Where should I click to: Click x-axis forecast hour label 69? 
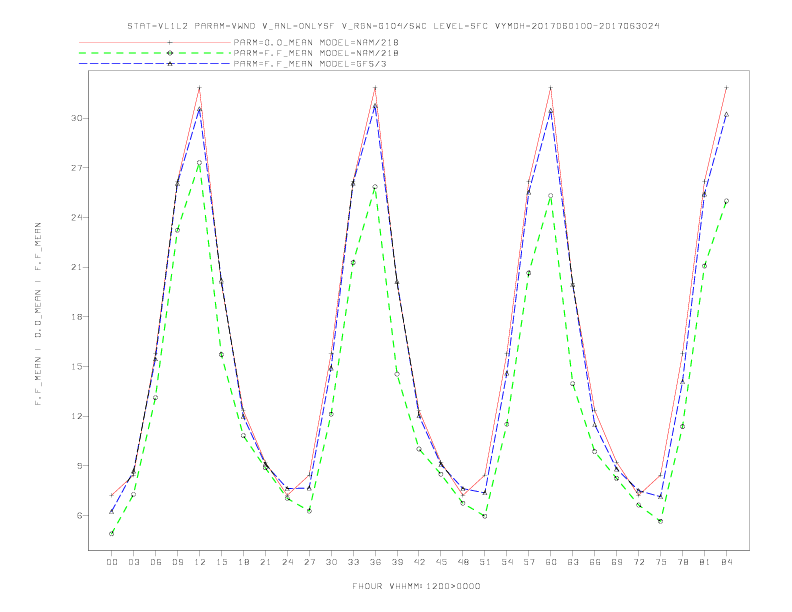click(617, 562)
